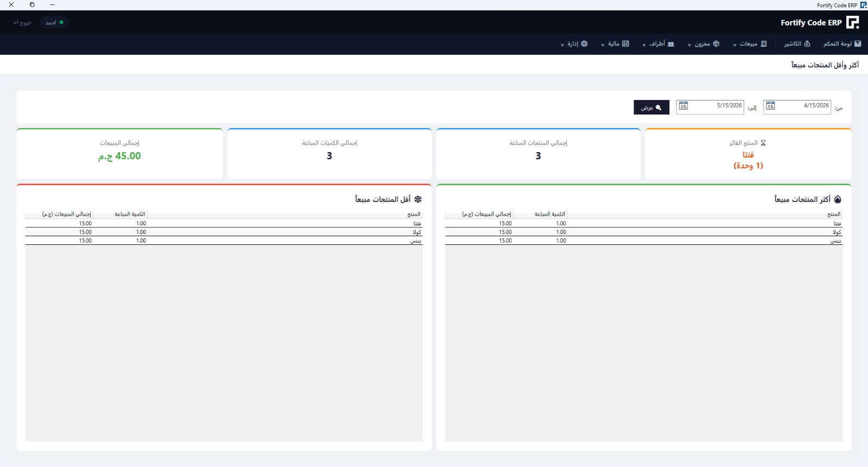Expand the مالية finance dropdown menu
This screenshot has width=868, height=467.
(615, 44)
